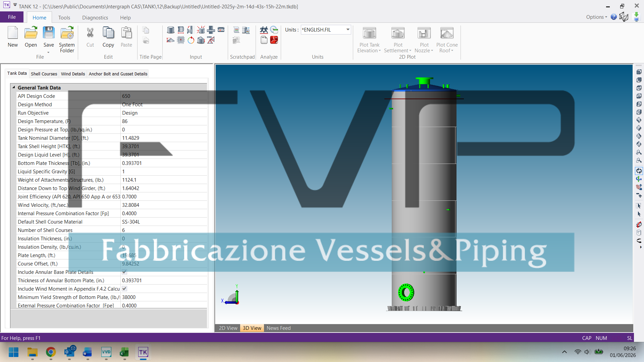Open the News Feed tab

click(278, 328)
